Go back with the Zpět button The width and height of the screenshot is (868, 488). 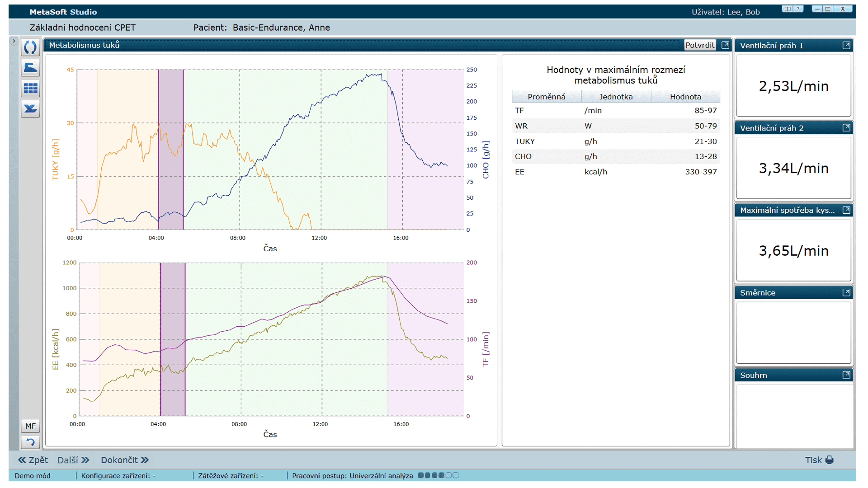coord(33,460)
